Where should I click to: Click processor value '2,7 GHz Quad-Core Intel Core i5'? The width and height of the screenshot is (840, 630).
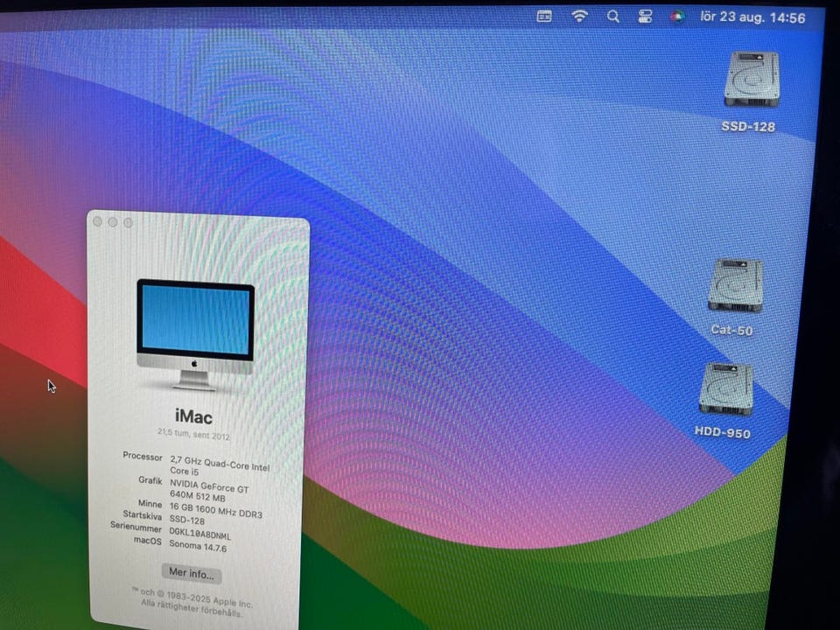pos(220,465)
